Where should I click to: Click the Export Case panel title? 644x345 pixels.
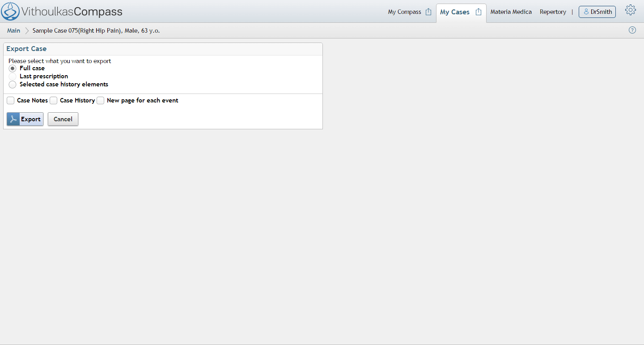[26, 49]
